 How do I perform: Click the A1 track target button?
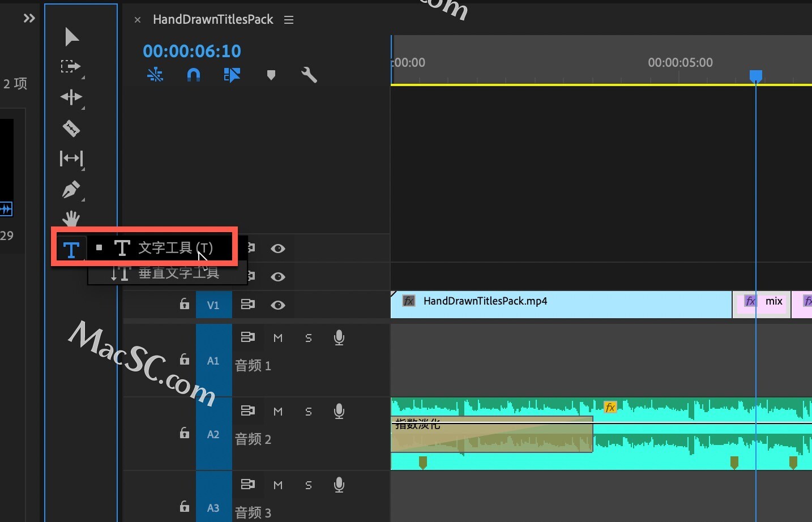(x=213, y=361)
